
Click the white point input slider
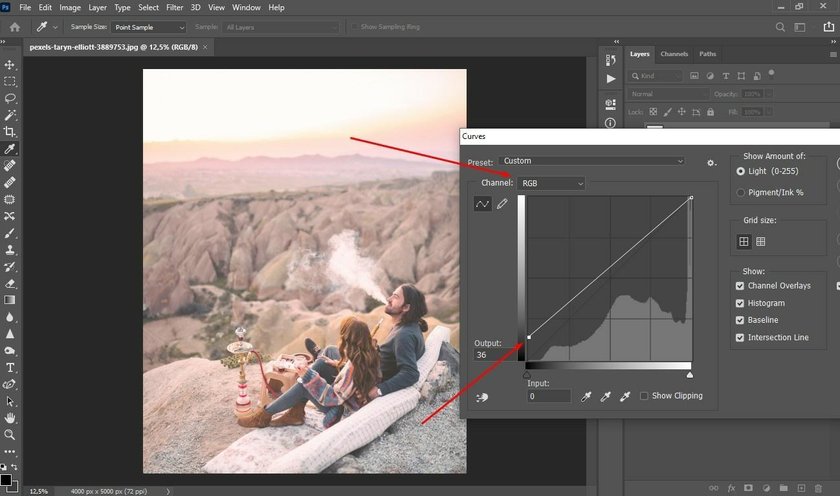690,375
